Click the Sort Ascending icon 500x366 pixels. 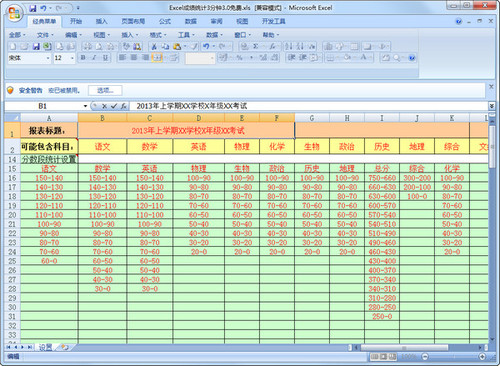(289, 46)
